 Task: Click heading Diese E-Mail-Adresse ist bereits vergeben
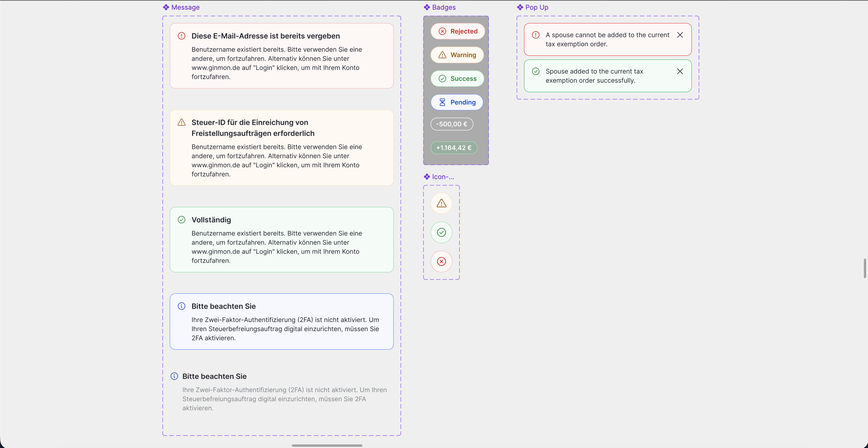(265, 36)
